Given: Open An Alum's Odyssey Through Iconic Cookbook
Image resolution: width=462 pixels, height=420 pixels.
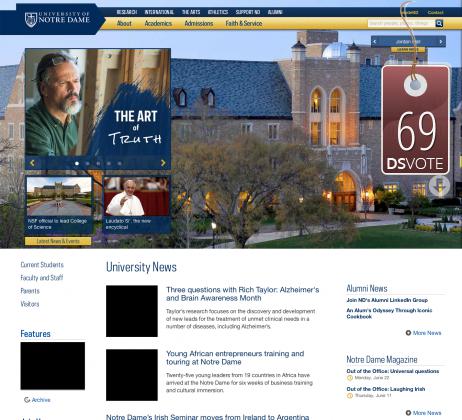Looking at the screenshot, I should tap(389, 313).
